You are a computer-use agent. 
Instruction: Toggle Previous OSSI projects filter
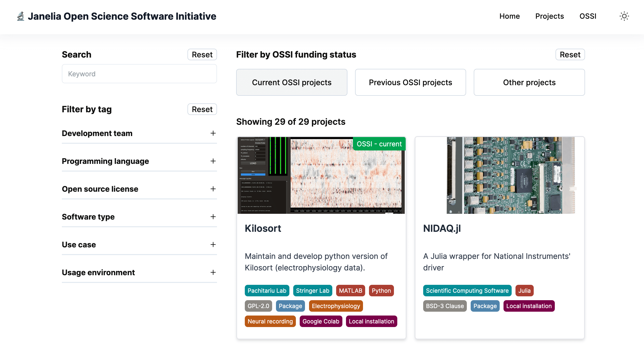click(x=410, y=82)
